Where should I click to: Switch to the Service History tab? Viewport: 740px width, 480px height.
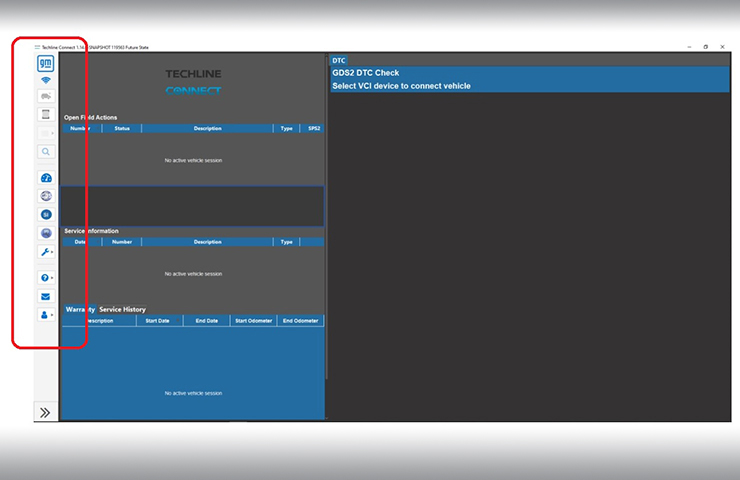point(122,310)
